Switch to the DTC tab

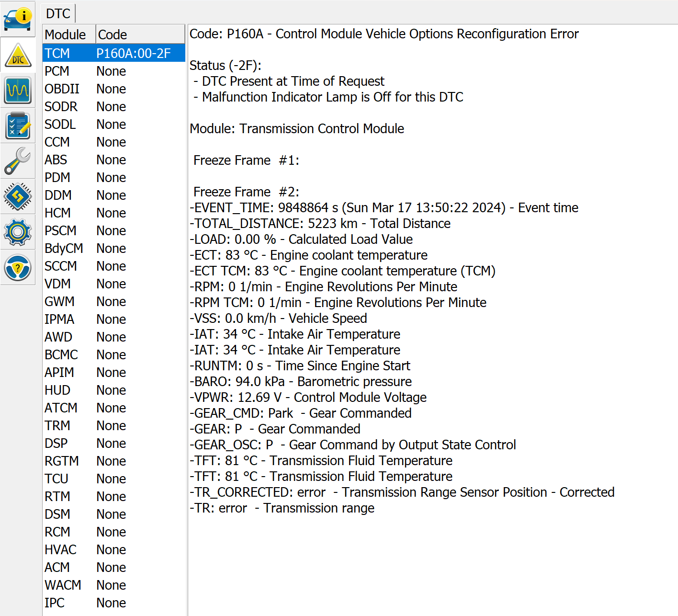(x=58, y=13)
